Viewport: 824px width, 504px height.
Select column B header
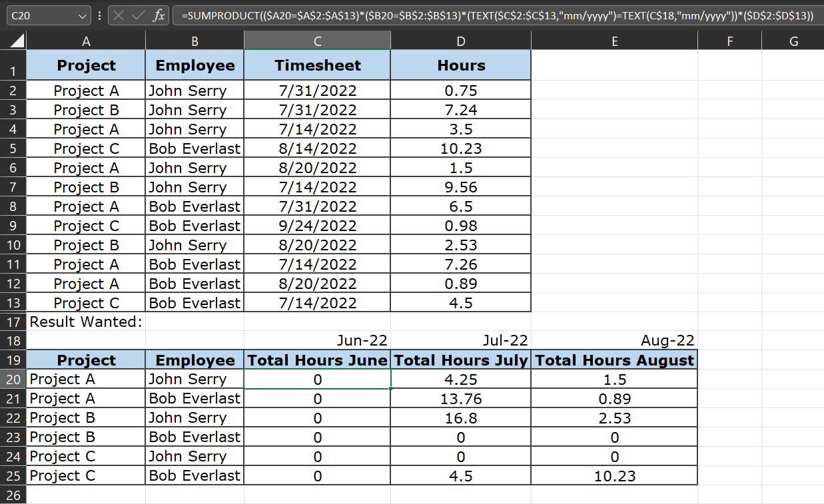click(x=195, y=41)
